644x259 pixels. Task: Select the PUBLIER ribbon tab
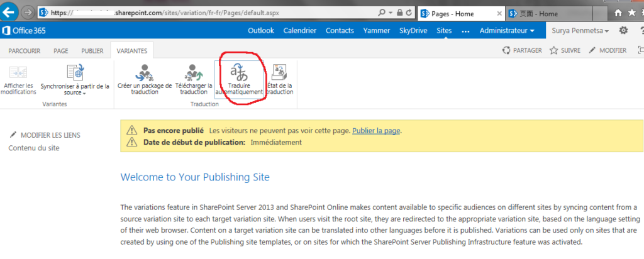click(92, 50)
